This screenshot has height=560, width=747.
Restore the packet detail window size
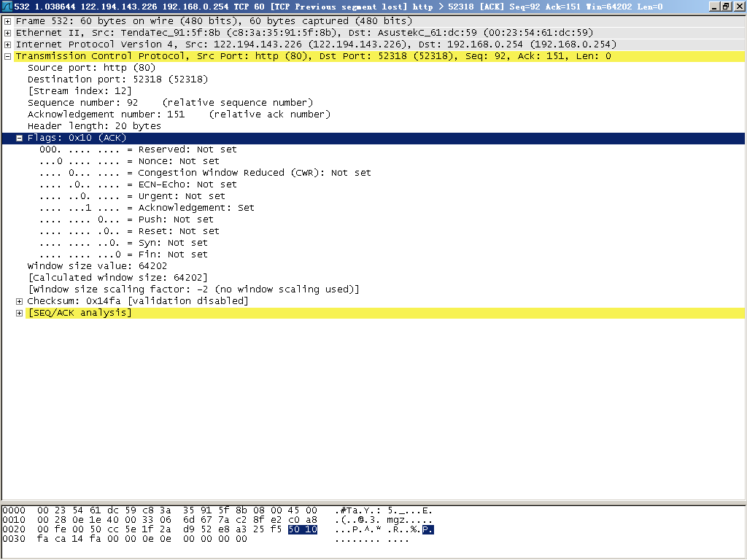click(726, 7)
